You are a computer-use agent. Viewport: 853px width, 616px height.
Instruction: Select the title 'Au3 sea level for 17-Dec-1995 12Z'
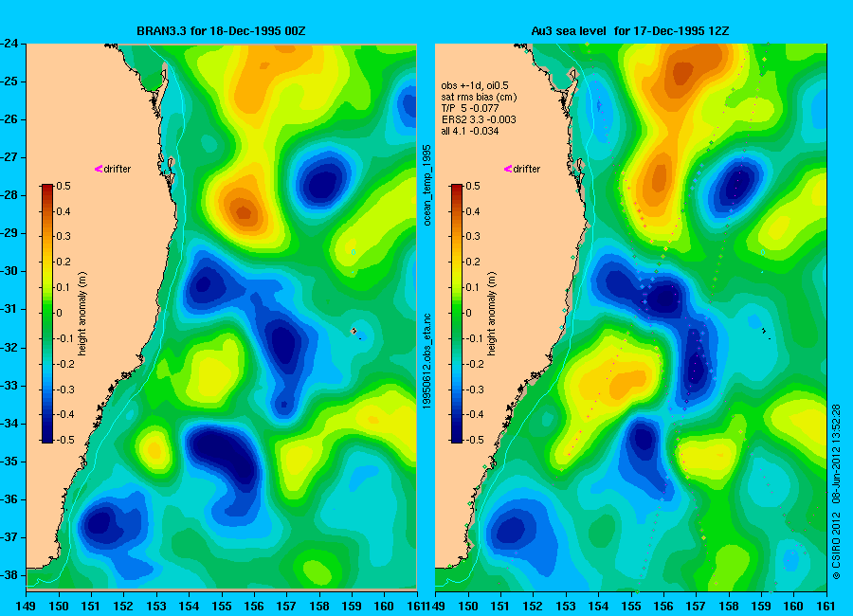[x=630, y=31]
